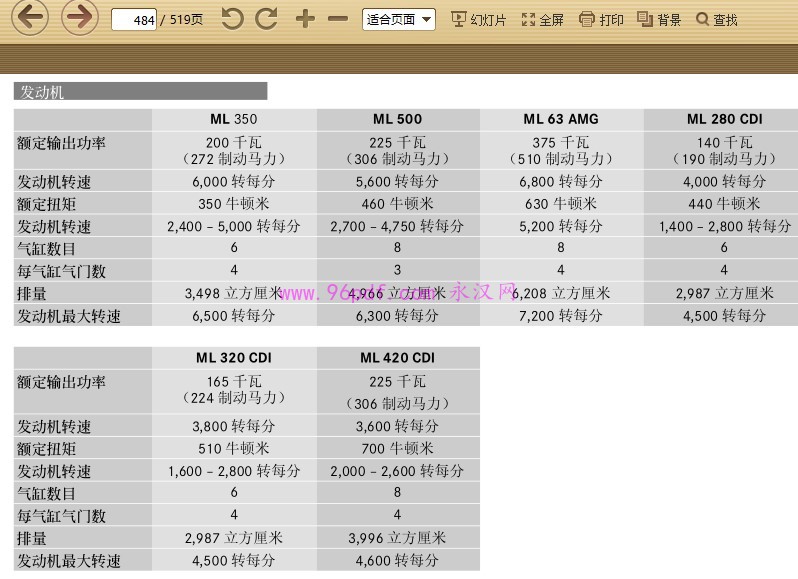The width and height of the screenshot is (798, 579).
Task: Click the 2,400 – 5,000 转每分 cell
Action: click(x=234, y=226)
